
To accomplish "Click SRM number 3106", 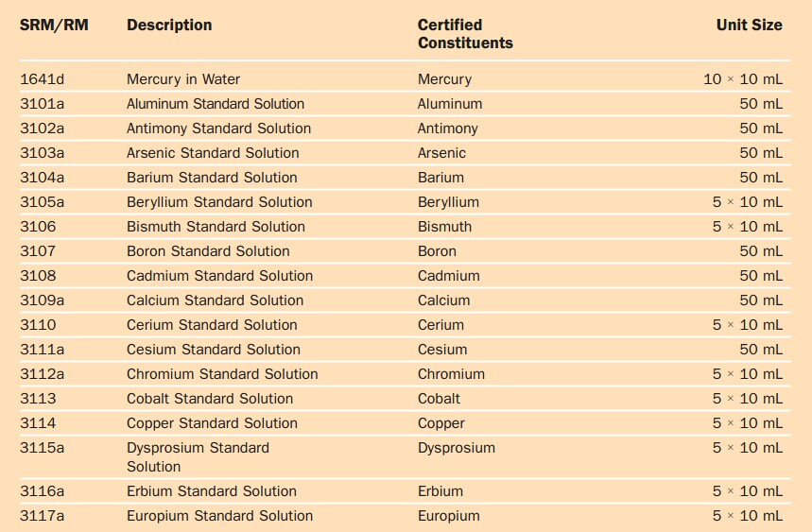I will click(x=38, y=227).
